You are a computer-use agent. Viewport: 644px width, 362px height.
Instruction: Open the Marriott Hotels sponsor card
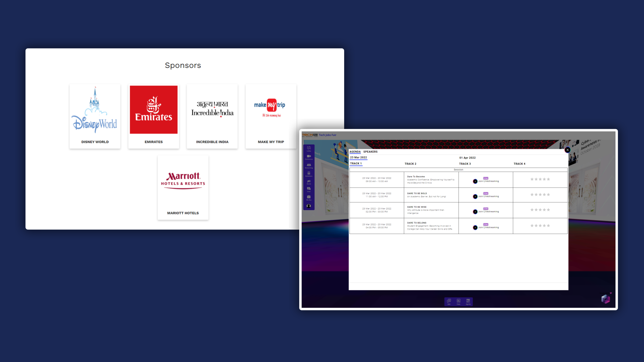point(183,188)
